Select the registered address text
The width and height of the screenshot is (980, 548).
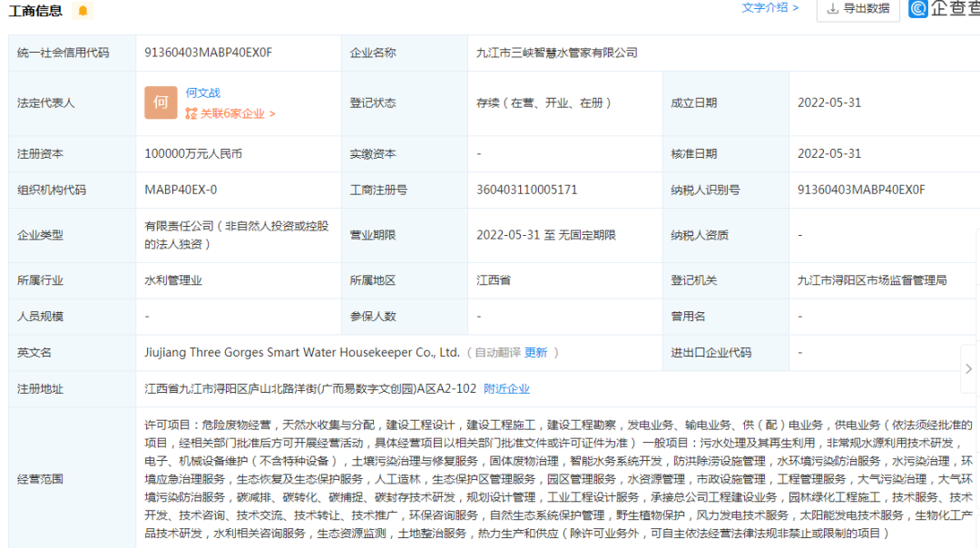point(310,389)
